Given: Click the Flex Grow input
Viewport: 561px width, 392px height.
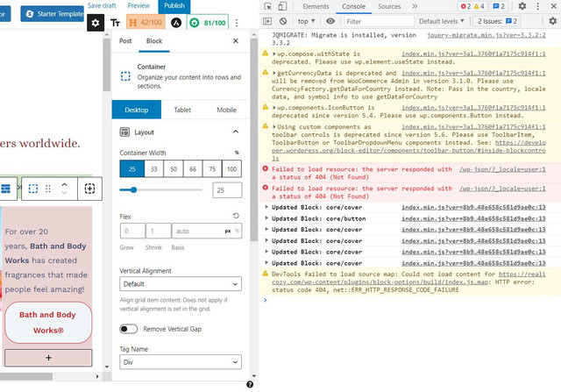Looking at the screenshot, I should [132, 231].
